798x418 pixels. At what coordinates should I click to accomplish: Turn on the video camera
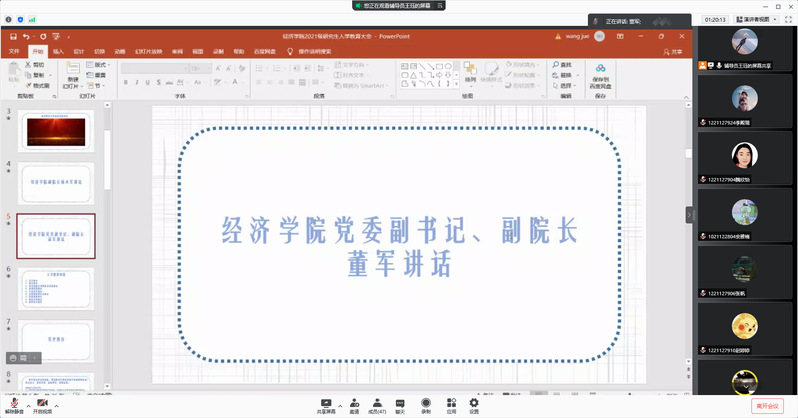(41, 403)
